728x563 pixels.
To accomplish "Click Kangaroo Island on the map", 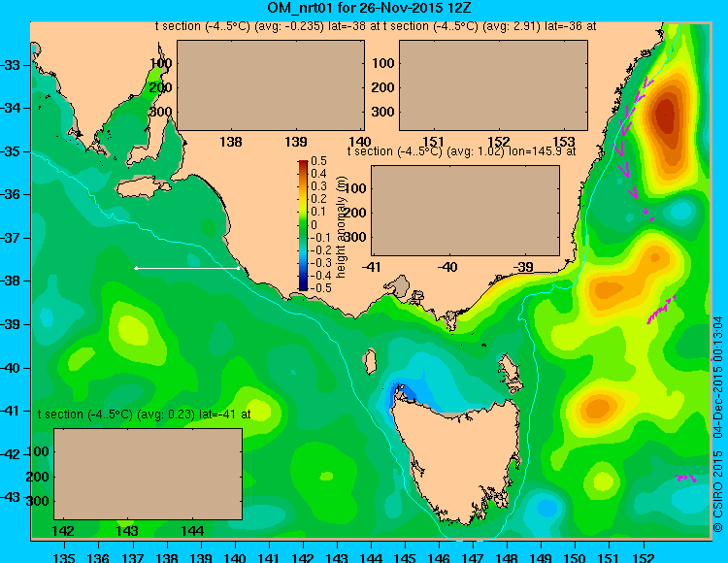I will click(x=142, y=188).
